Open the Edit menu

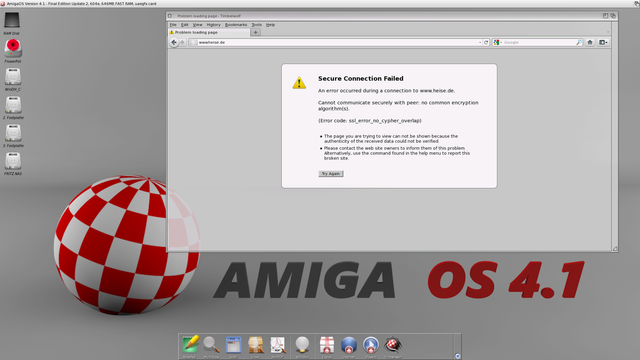pos(184,25)
